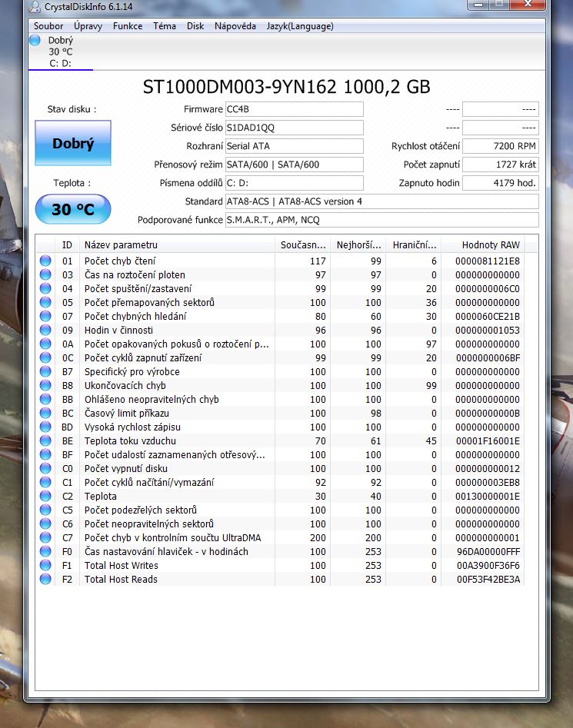Click the CrystalDiskInfo title bar app icon

pos(35,8)
